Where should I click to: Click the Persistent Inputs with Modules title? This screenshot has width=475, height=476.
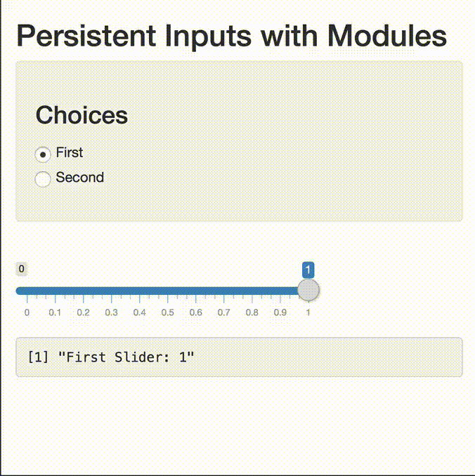coord(232,36)
